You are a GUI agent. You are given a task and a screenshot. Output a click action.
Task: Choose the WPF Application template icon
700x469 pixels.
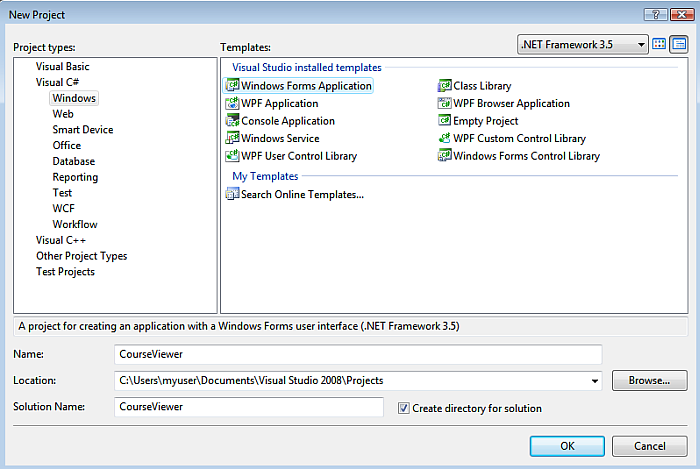click(x=233, y=104)
